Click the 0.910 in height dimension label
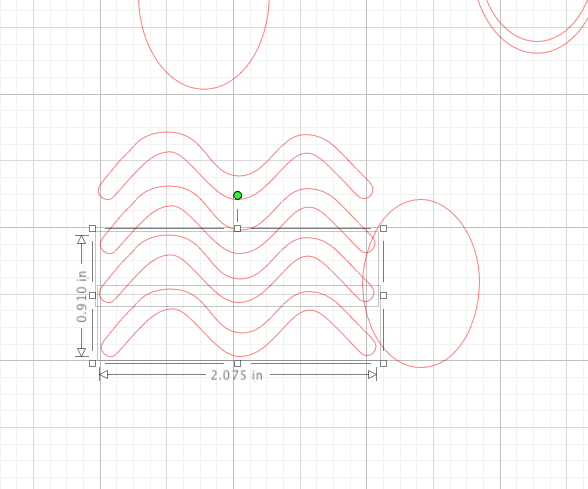Viewport: 588px width, 489px height. point(81,296)
